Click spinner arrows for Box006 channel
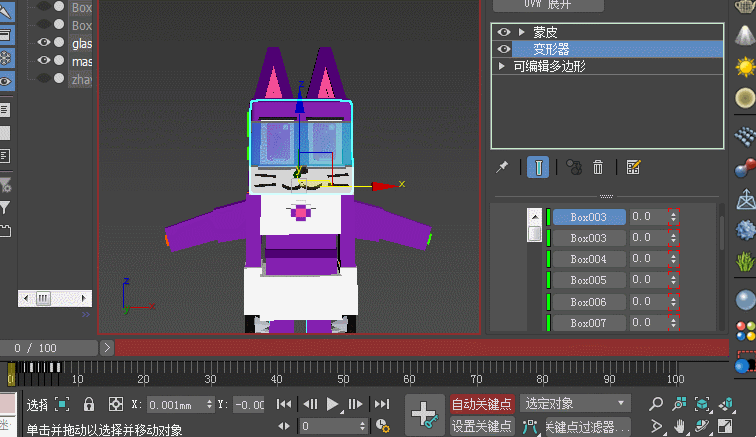 pyautogui.click(x=674, y=302)
